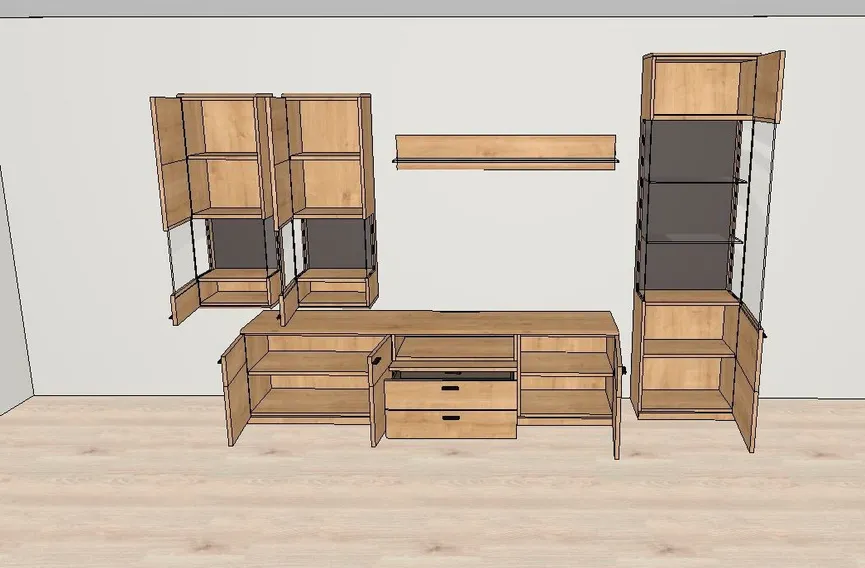This screenshot has width=865, height=568.
Task: Select the top shelf inside leftmost wall cabinet
Action: pyautogui.click(x=224, y=156)
